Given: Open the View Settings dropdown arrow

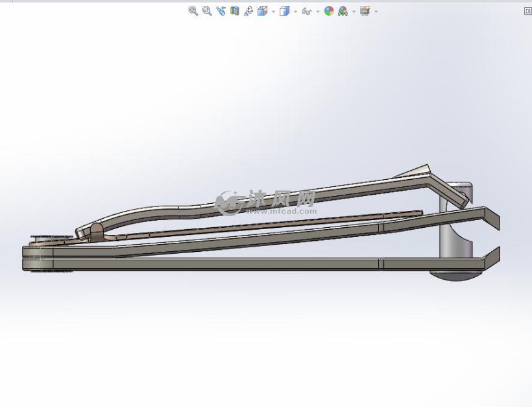Looking at the screenshot, I should (x=375, y=11).
